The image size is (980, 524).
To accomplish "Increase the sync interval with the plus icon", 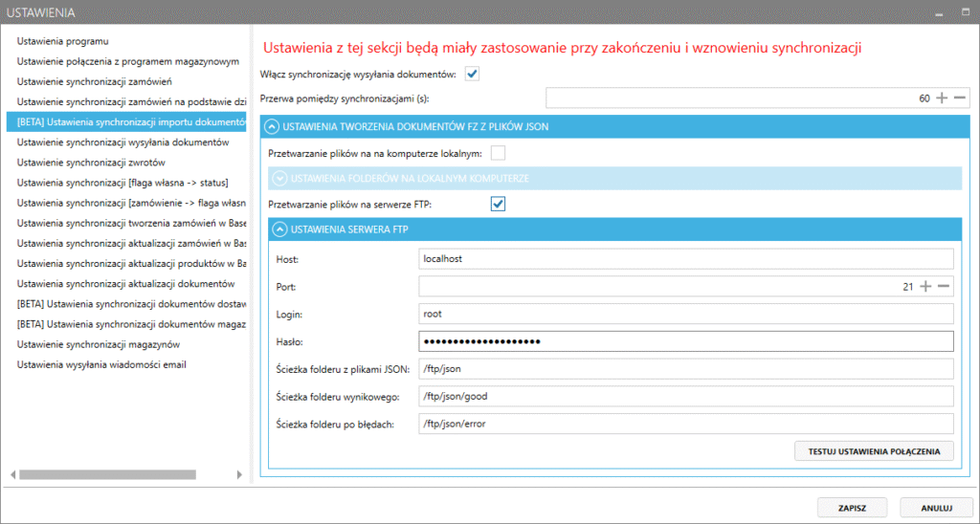I will (942, 98).
